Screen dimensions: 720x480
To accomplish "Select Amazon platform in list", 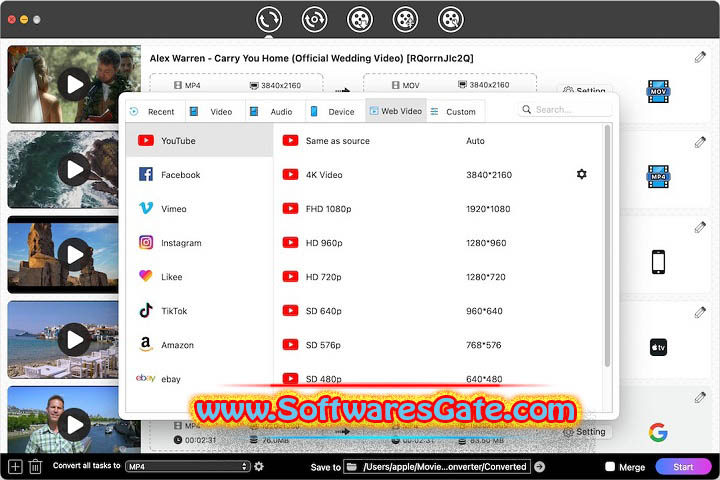I will 199,344.
